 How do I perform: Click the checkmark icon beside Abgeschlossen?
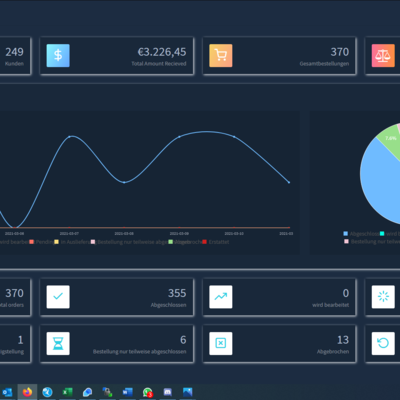(x=58, y=297)
